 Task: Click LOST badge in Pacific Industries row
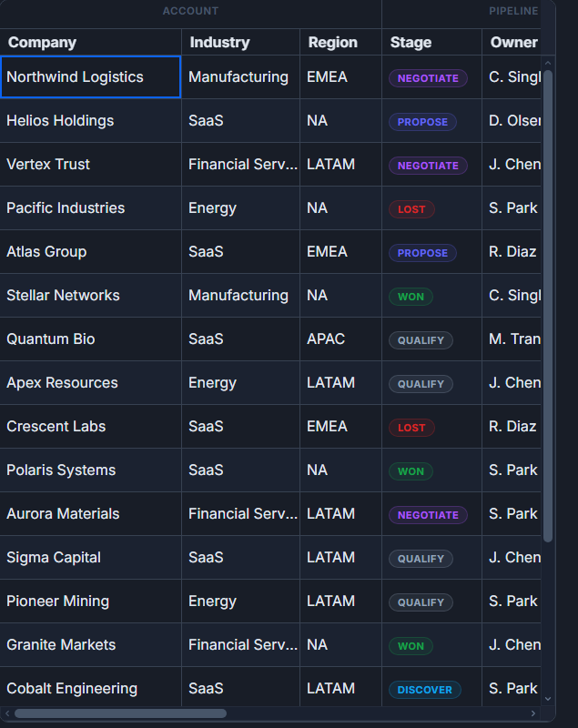[x=411, y=209]
